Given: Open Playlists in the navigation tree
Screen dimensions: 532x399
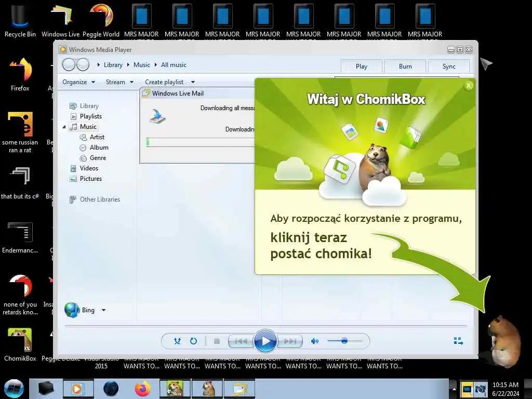Looking at the screenshot, I should pyautogui.click(x=90, y=116).
